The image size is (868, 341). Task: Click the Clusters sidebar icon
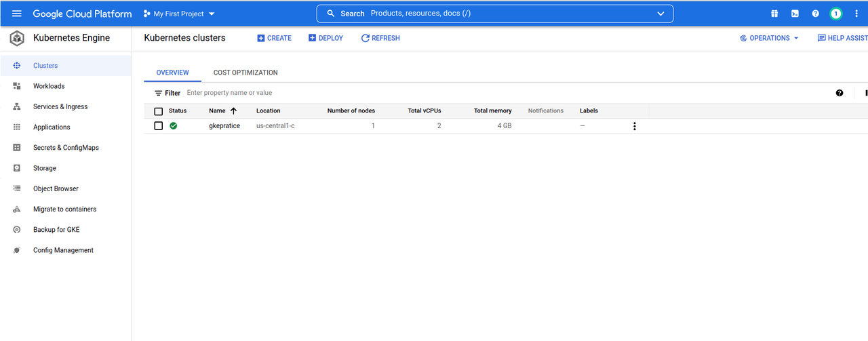(x=17, y=66)
